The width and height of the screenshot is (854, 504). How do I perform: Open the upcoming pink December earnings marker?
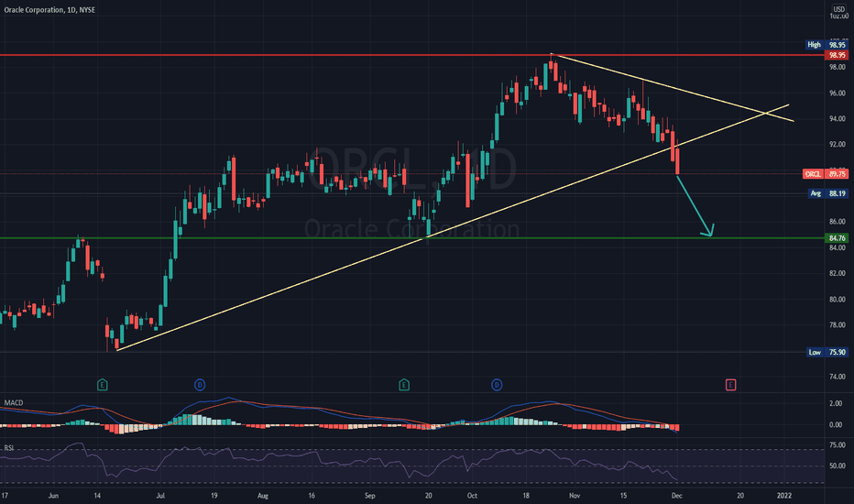731,385
